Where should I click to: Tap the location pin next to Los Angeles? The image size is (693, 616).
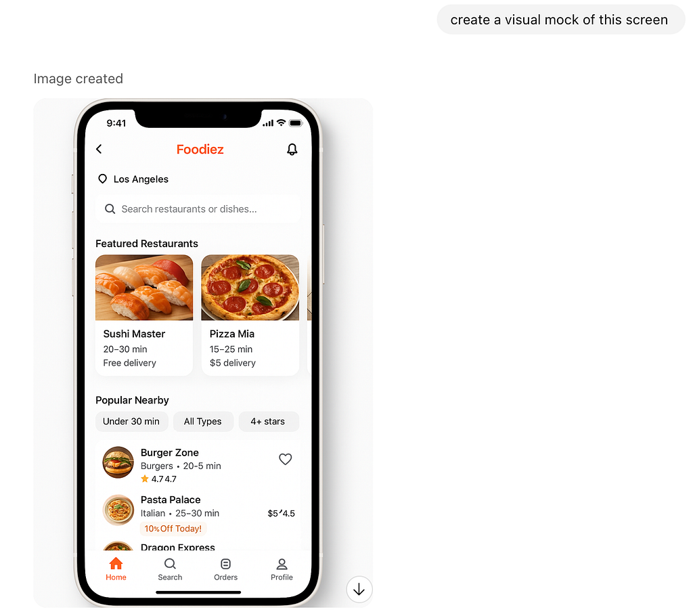pyautogui.click(x=103, y=179)
